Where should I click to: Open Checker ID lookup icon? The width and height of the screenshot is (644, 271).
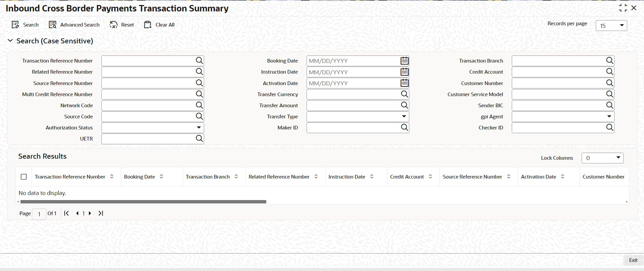point(609,127)
